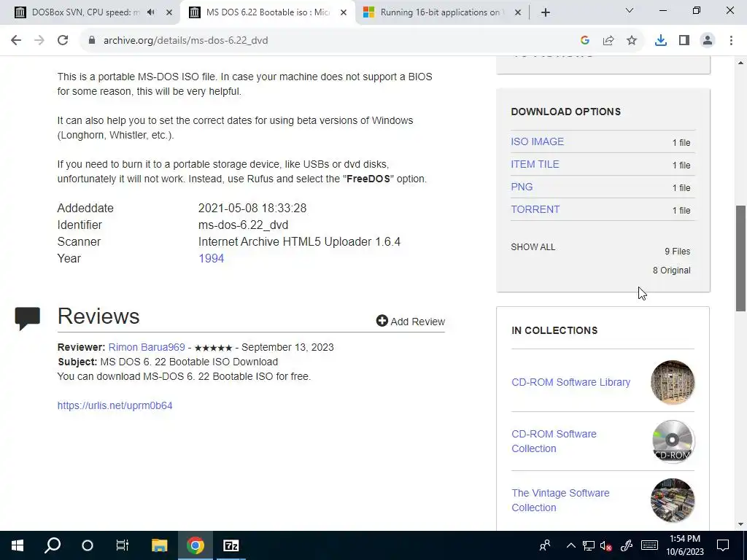The image size is (747, 560).
Task: Open Windows Ink pen tray icon
Action: [x=626, y=545]
